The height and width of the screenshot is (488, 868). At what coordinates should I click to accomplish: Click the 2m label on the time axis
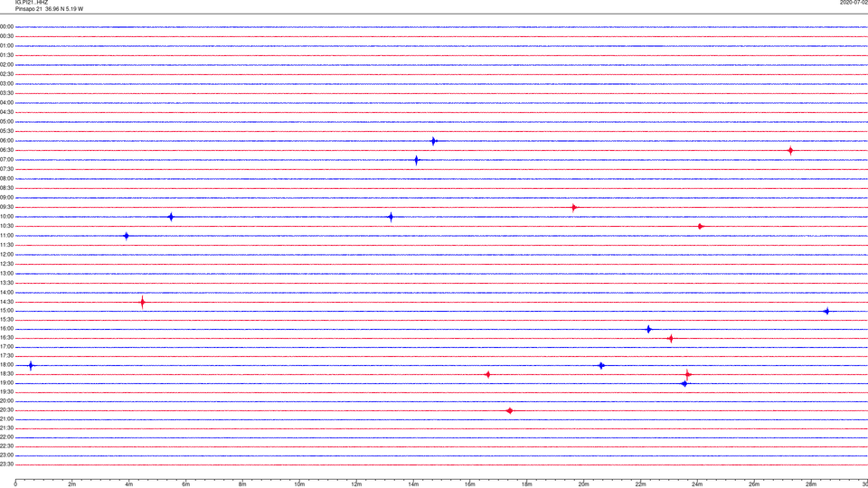(x=72, y=484)
